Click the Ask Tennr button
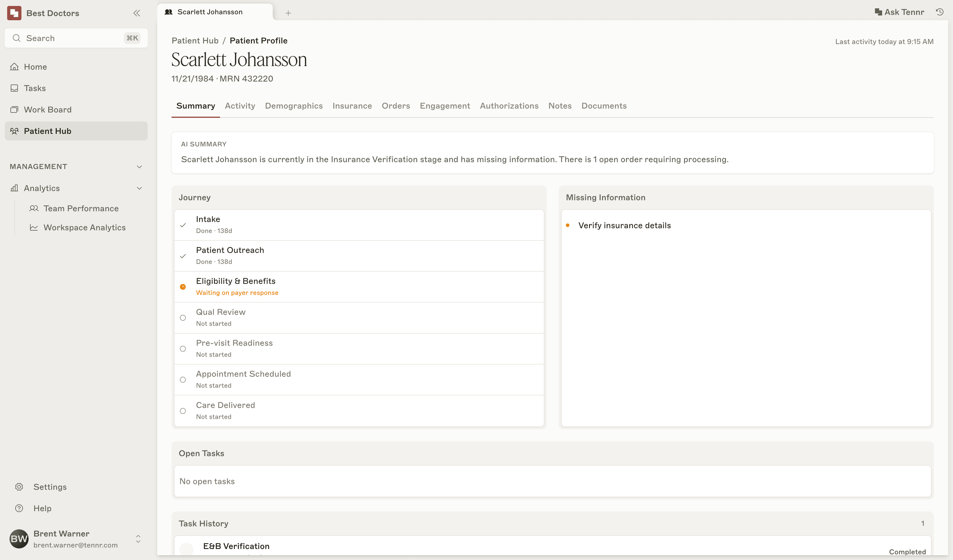Screen dimensions: 953x560 pos(899,12)
